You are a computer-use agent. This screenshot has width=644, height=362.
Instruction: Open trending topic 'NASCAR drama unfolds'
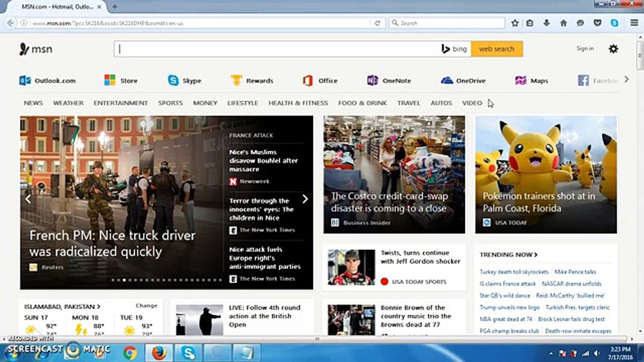572,284
